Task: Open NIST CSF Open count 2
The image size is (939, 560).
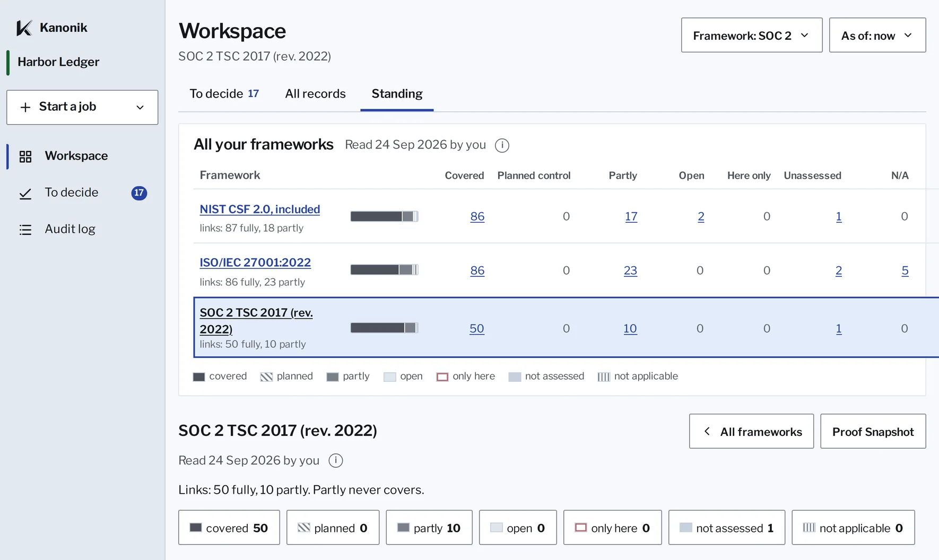Action: [701, 216]
